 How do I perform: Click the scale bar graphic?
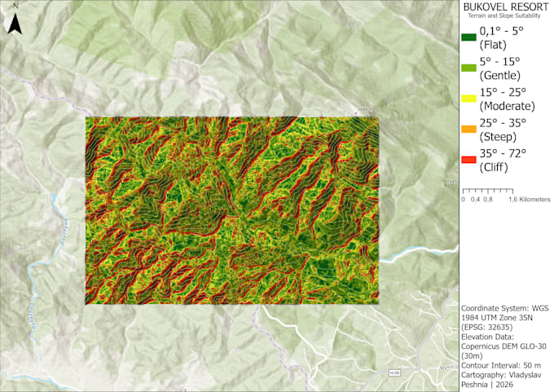pyautogui.click(x=487, y=192)
